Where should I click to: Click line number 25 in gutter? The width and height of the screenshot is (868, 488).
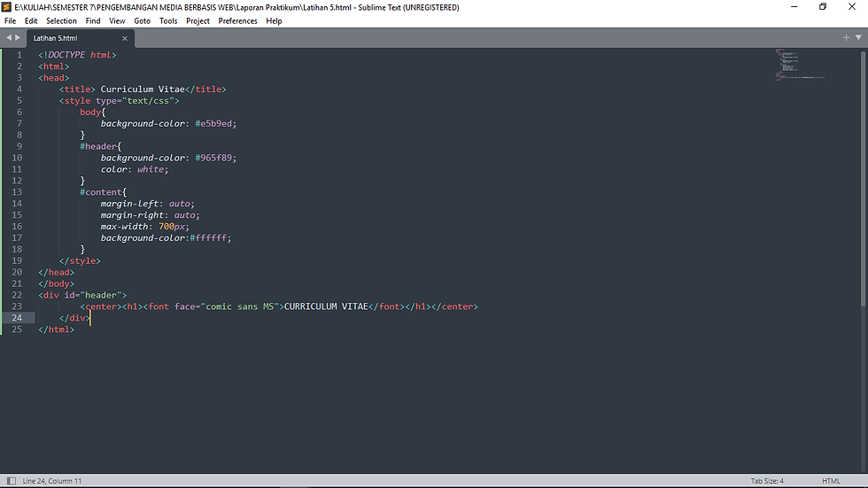(x=17, y=329)
